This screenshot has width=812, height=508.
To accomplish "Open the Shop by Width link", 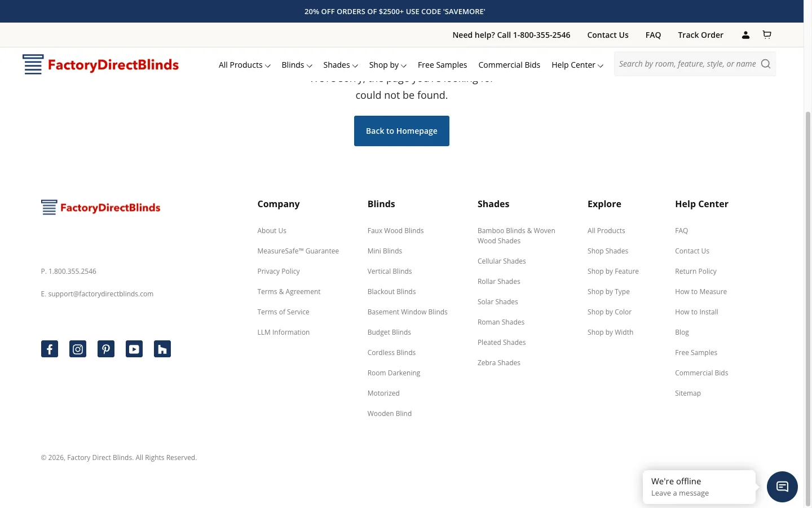I will click(x=610, y=332).
